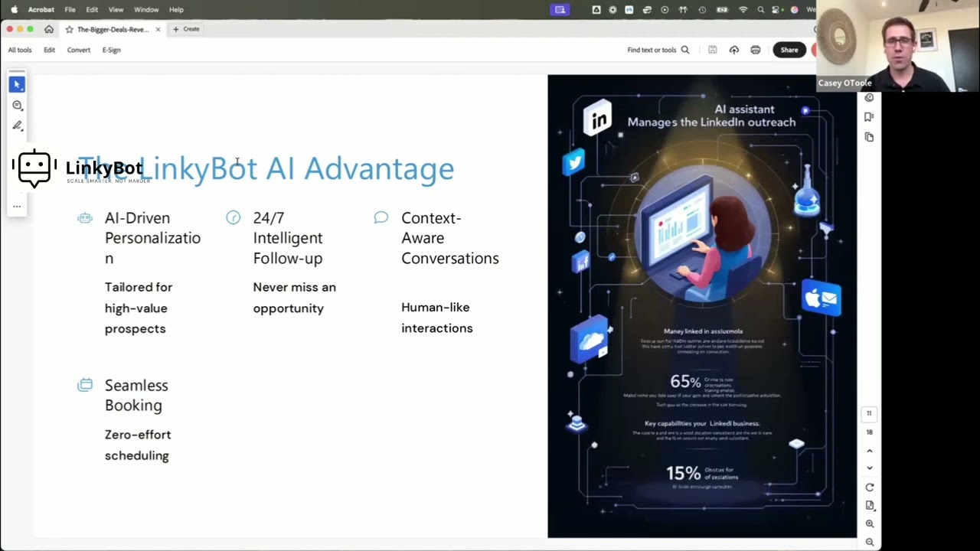Select the highlighter draw tool

point(17,126)
